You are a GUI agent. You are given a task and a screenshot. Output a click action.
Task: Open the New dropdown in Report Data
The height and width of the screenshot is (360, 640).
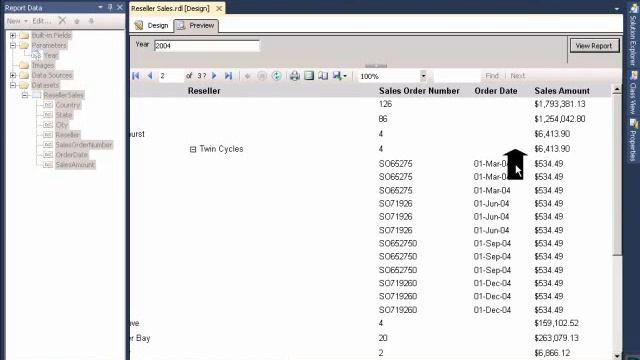point(16,21)
